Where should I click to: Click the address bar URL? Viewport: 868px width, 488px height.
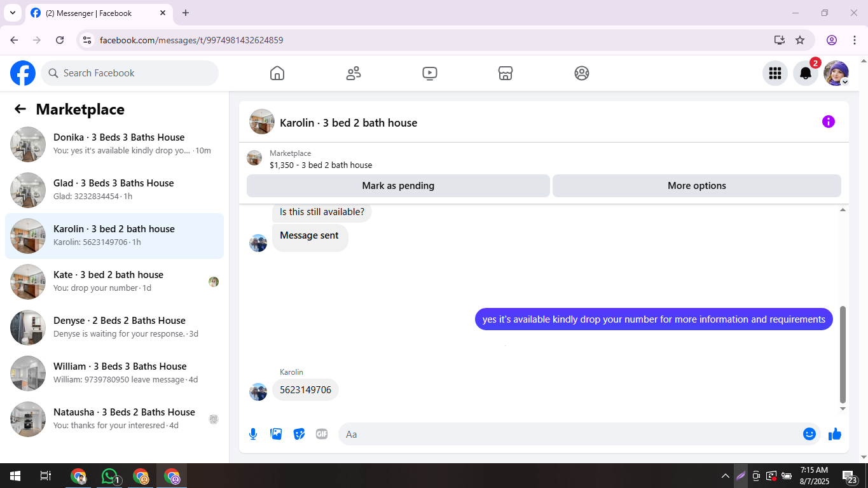coord(191,40)
